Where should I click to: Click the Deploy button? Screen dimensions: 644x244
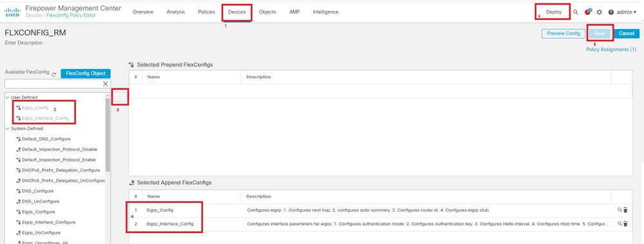tap(554, 12)
